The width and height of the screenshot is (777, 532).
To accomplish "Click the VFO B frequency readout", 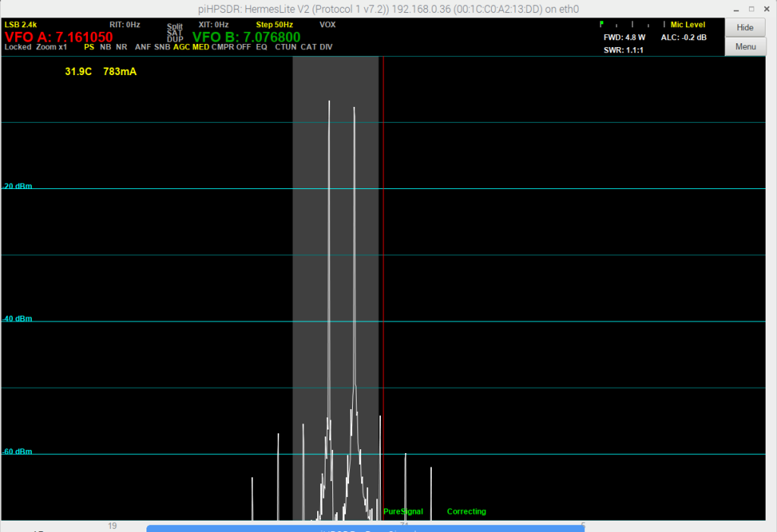I will tap(246, 37).
